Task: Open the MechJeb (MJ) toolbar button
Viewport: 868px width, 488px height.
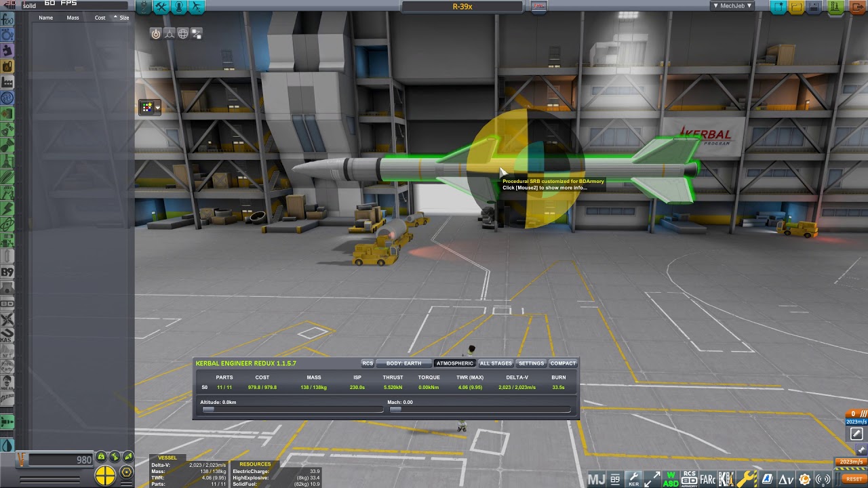Action: click(596, 479)
